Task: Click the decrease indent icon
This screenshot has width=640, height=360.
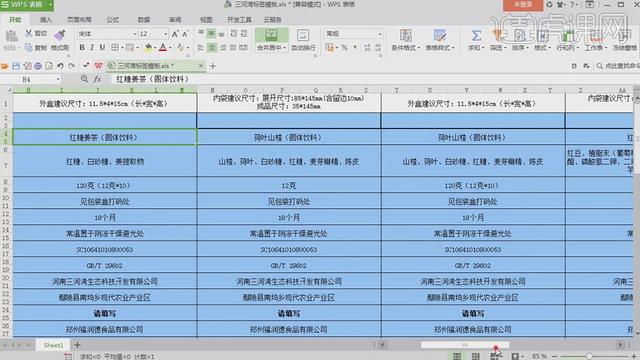Action: click(233, 34)
